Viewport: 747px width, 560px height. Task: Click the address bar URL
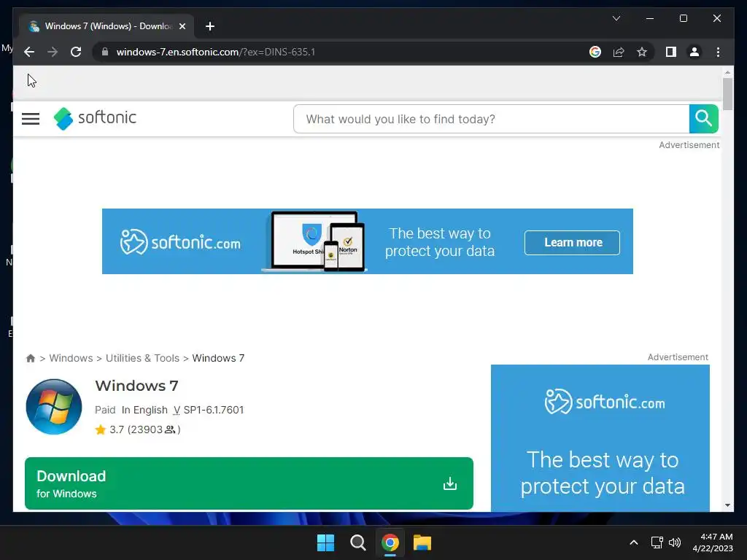coord(216,52)
